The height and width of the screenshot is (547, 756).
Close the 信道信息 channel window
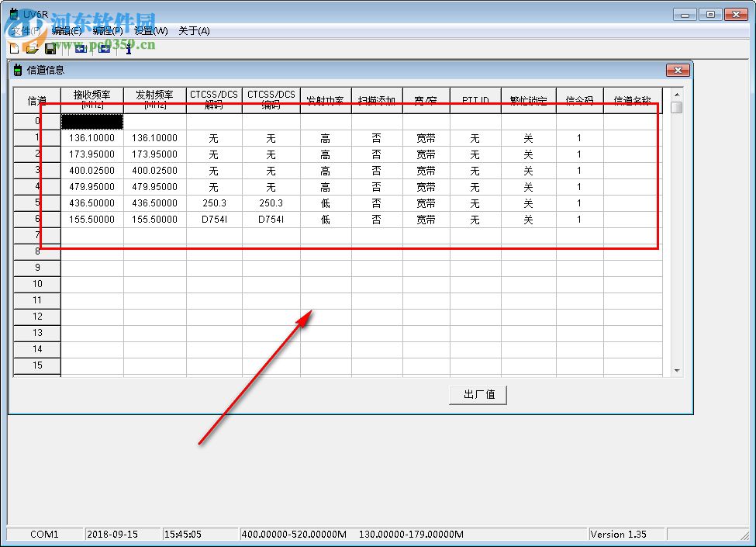677,71
